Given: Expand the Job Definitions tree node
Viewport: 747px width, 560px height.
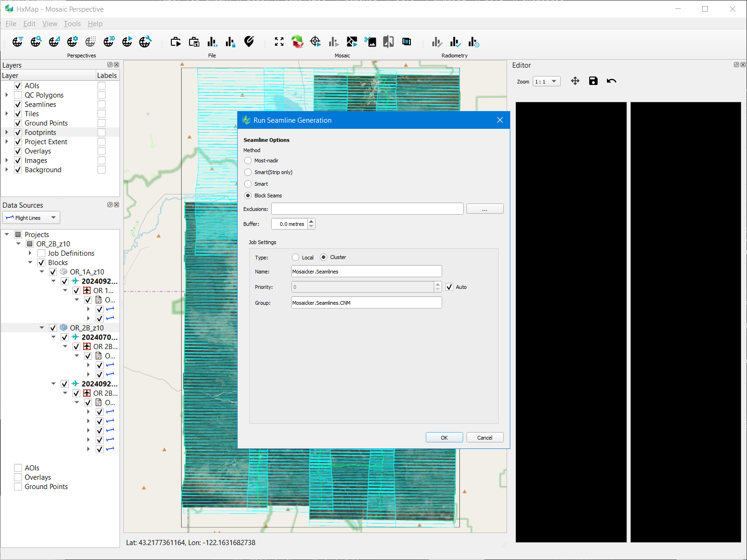Looking at the screenshot, I should pos(30,253).
